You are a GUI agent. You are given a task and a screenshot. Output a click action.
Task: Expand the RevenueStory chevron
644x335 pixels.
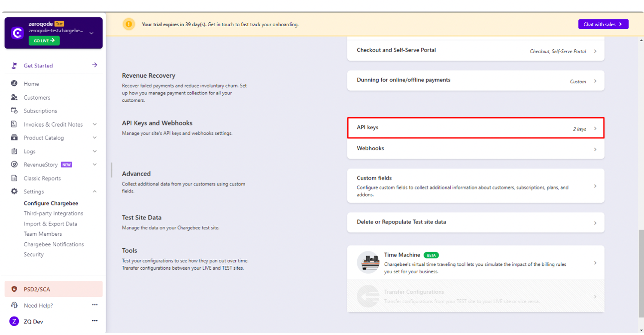(95, 164)
